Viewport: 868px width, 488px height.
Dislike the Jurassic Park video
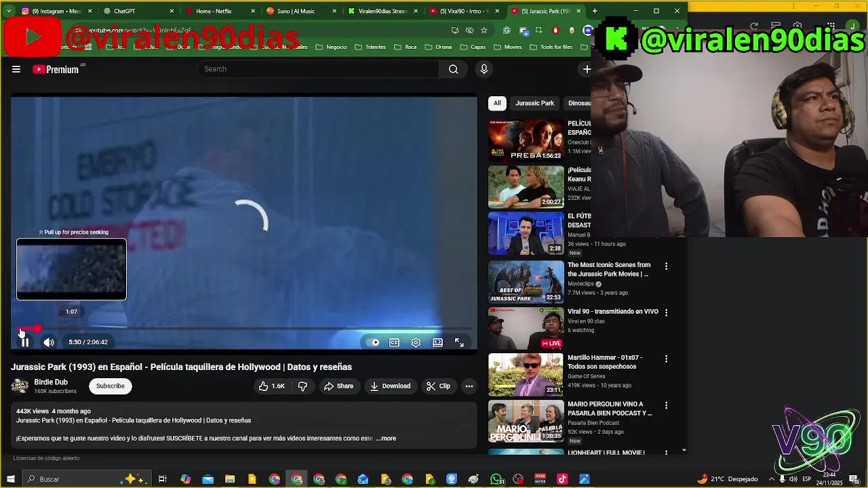[x=303, y=386]
